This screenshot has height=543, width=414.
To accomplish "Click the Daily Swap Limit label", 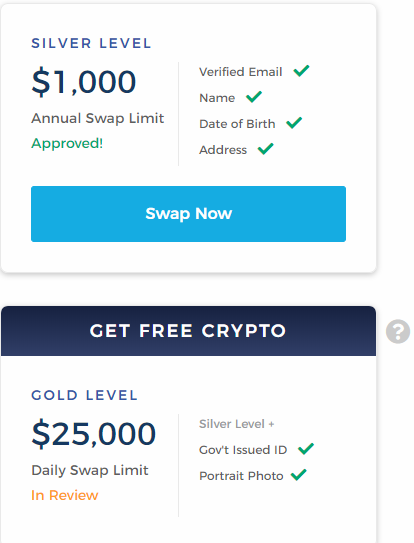I will pos(90,470).
